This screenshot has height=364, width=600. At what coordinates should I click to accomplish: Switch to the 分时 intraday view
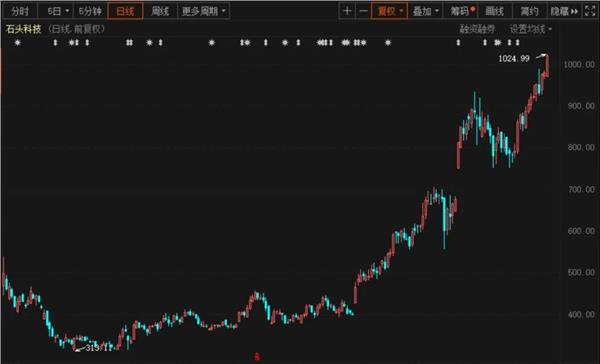tap(20, 11)
